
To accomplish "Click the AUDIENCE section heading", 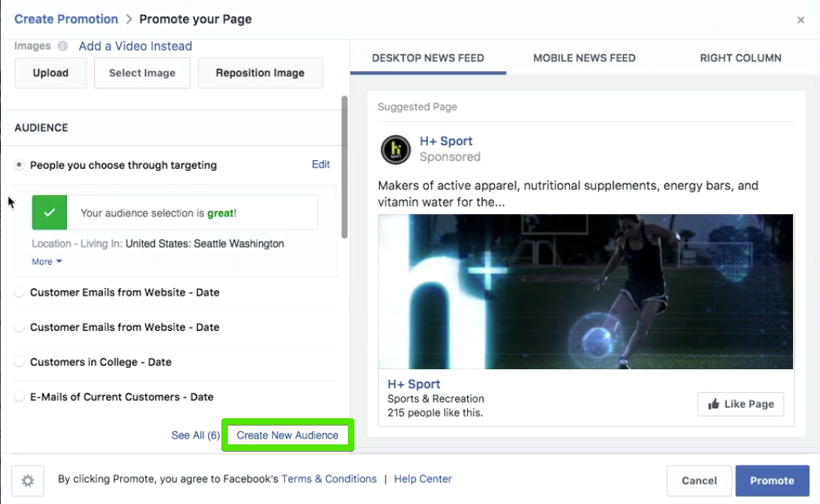I will 42,127.
